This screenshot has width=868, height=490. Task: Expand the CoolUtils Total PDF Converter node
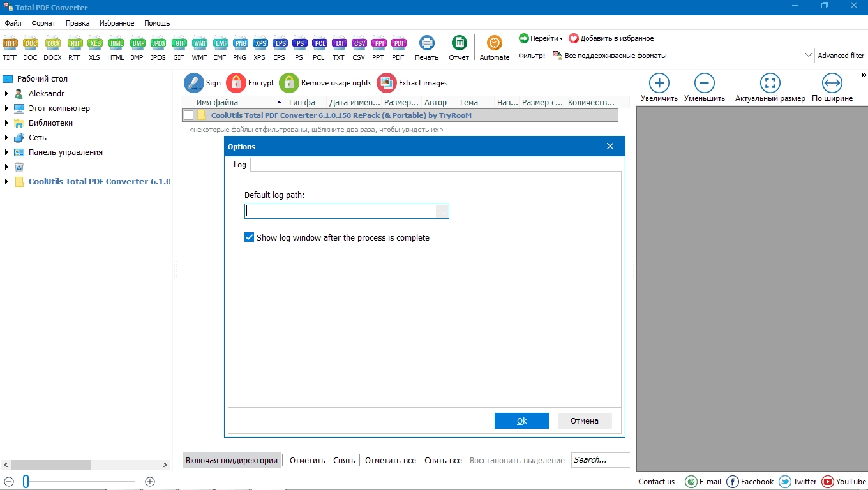click(x=7, y=182)
